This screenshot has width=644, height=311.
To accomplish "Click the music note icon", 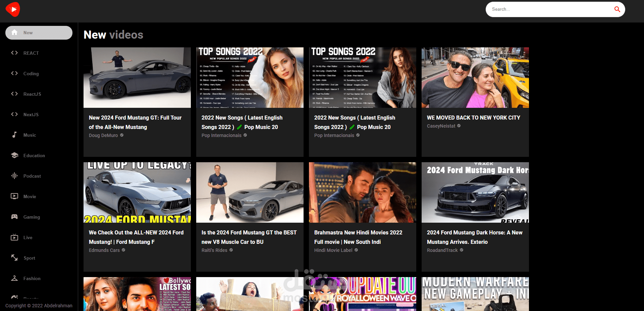I will tap(14, 135).
